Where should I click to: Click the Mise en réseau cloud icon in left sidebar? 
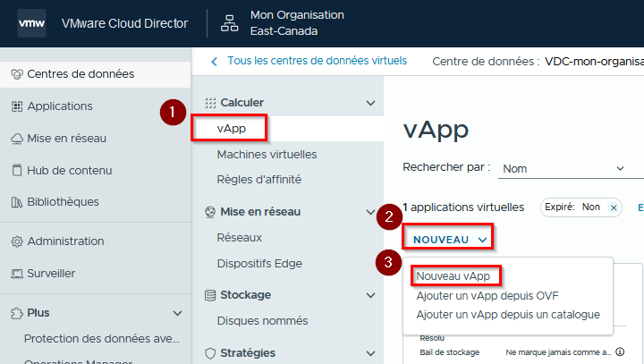[17, 139]
